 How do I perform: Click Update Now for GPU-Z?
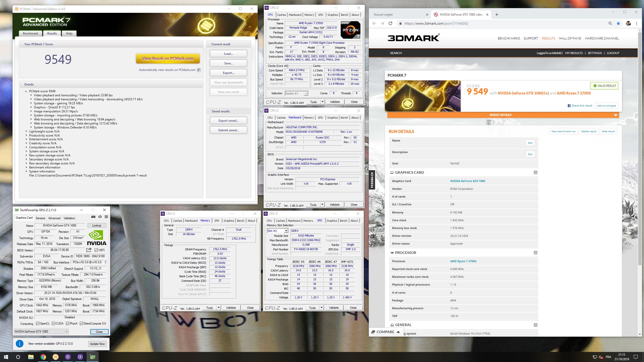coord(97,344)
